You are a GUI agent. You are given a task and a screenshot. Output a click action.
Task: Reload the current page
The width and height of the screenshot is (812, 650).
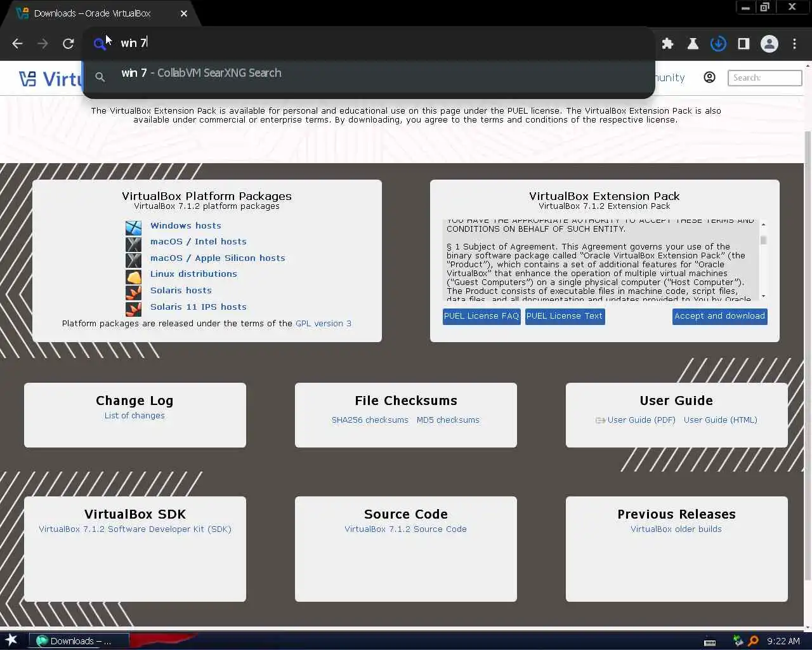[69, 44]
